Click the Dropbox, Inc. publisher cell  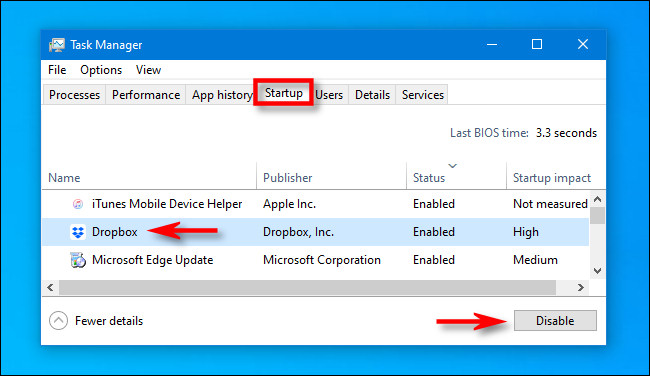coord(298,232)
